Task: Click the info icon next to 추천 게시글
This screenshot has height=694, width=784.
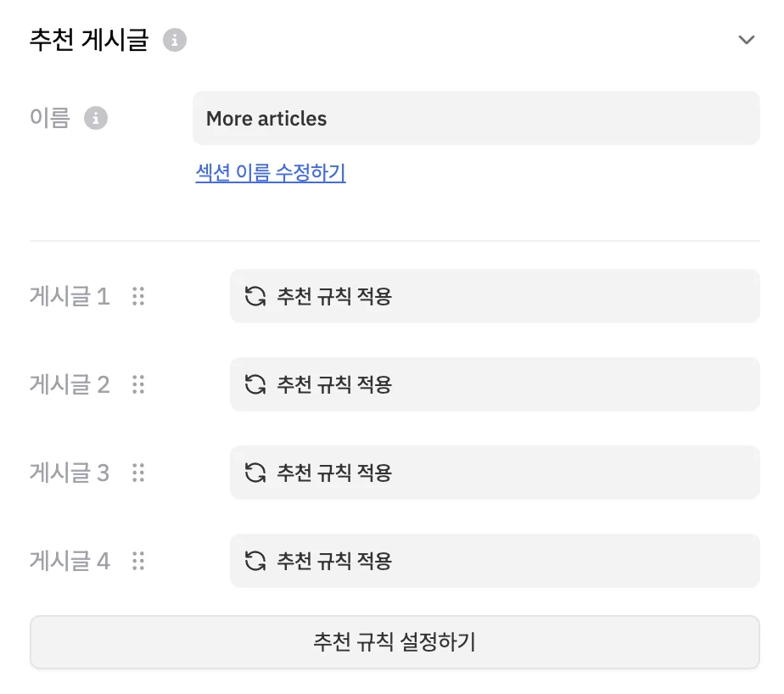Action: pyautogui.click(x=175, y=40)
